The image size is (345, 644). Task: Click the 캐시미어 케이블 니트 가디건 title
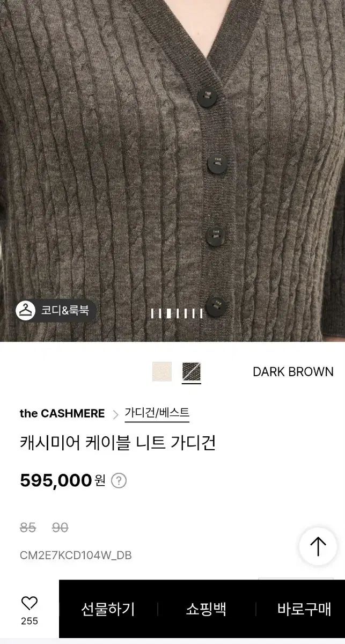coord(118,443)
